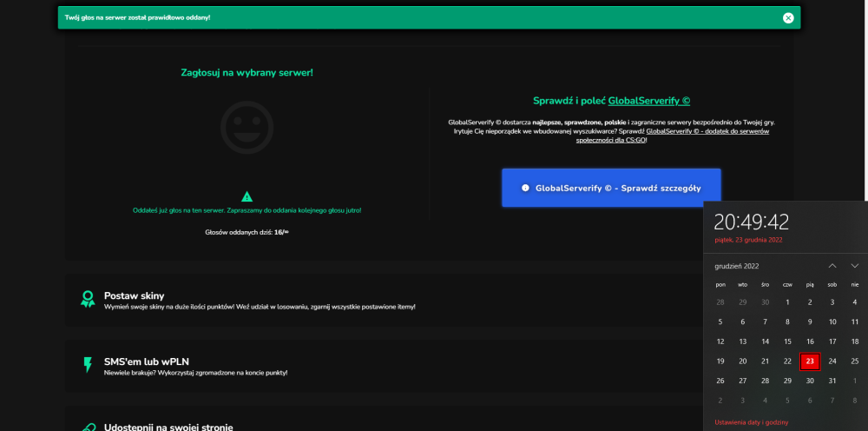Select December 7 in calendar
Image resolution: width=868 pixels, height=431 pixels.
coord(765,322)
